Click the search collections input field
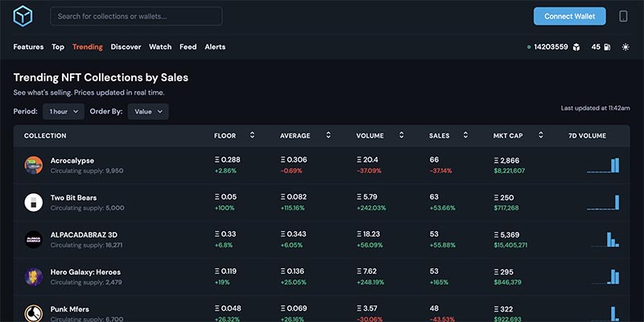Screen dimensions: 644x322 [x=136, y=16]
